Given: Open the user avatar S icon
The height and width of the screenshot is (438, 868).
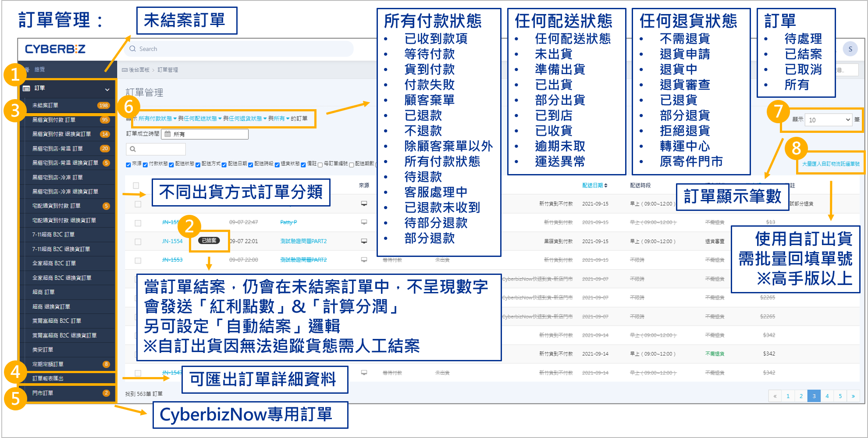Looking at the screenshot, I should pos(850,49).
